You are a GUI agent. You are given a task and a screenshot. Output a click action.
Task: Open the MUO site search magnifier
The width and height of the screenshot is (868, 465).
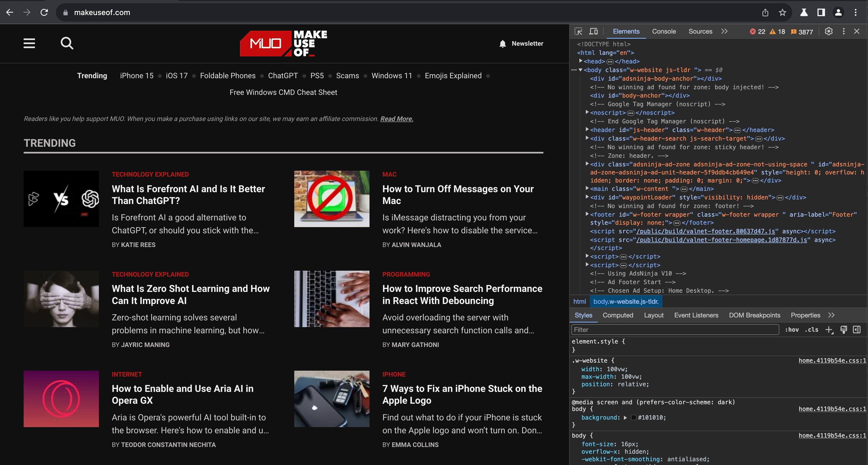click(x=67, y=43)
